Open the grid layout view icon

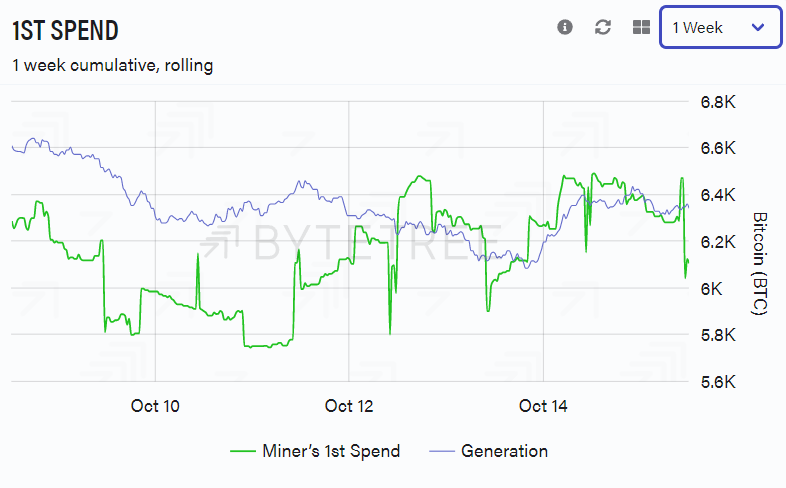tap(641, 27)
